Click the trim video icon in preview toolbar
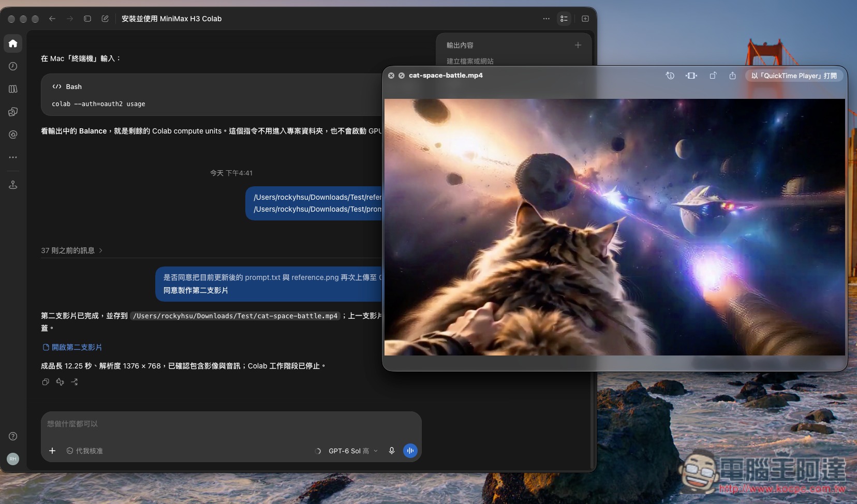 (691, 76)
